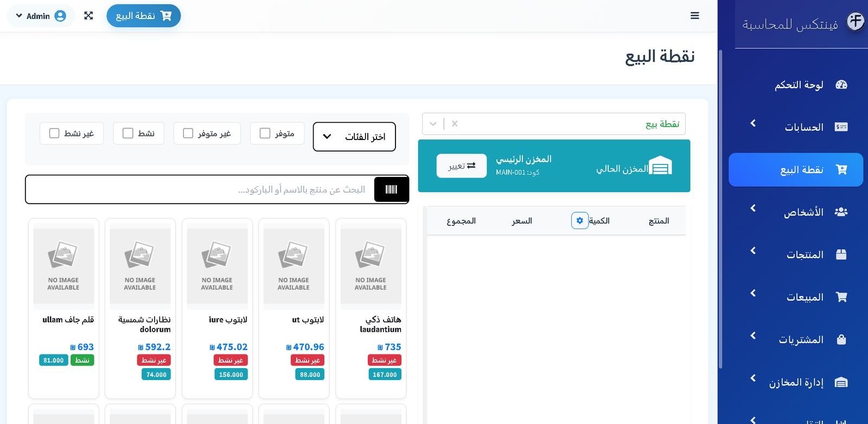Click the المجموع column header
The width and height of the screenshot is (868, 424).
tap(461, 221)
